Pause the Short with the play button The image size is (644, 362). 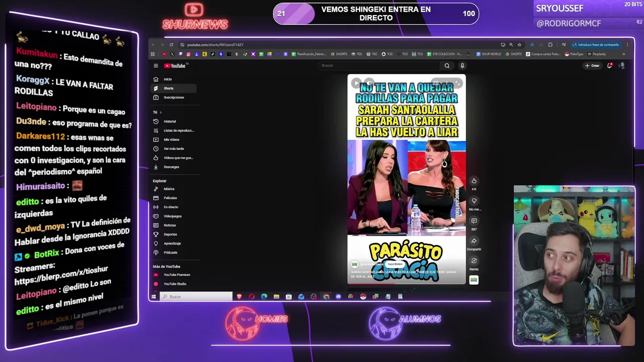[x=356, y=83]
